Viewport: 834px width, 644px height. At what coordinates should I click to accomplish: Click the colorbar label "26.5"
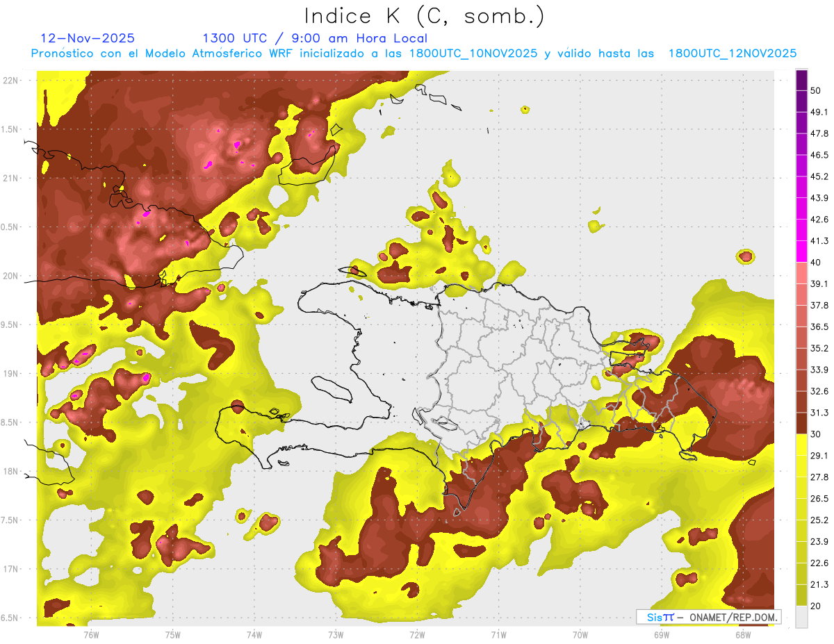[x=819, y=499]
